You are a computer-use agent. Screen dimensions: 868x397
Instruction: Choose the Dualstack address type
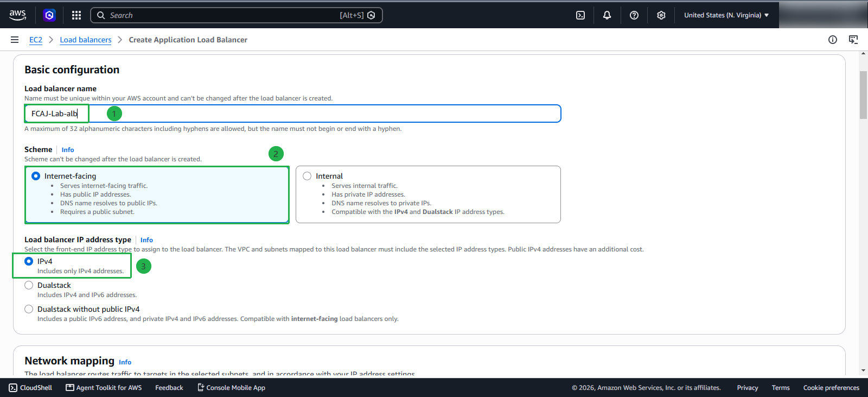pos(29,285)
